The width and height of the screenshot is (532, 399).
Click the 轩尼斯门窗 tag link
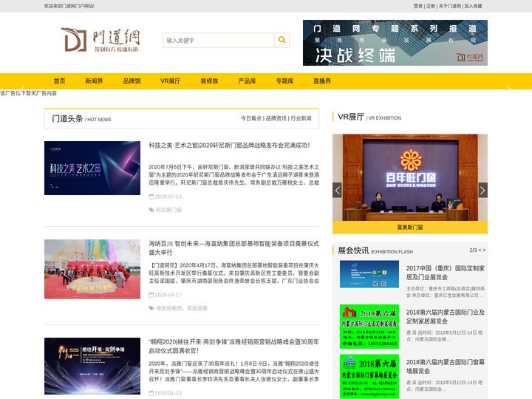(168, 210)
